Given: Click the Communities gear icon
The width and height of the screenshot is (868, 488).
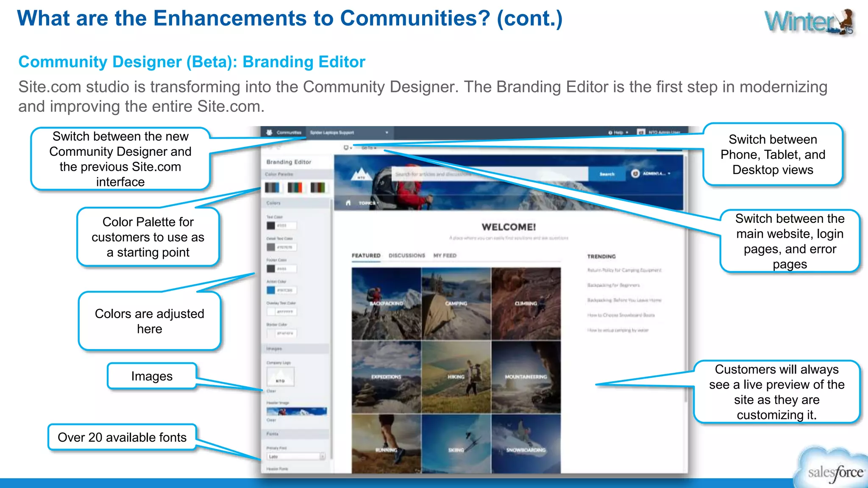Looking at the screenshot, I should click(x=269, y=133).
